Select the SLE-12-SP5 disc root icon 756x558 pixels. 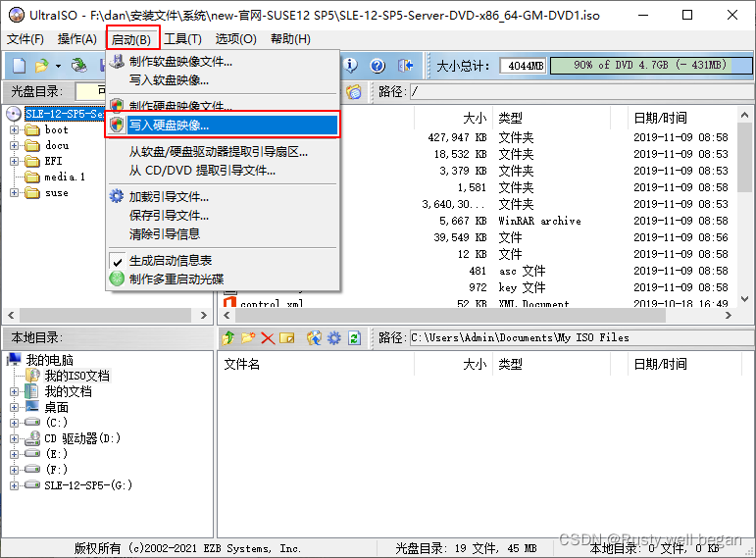14,114
